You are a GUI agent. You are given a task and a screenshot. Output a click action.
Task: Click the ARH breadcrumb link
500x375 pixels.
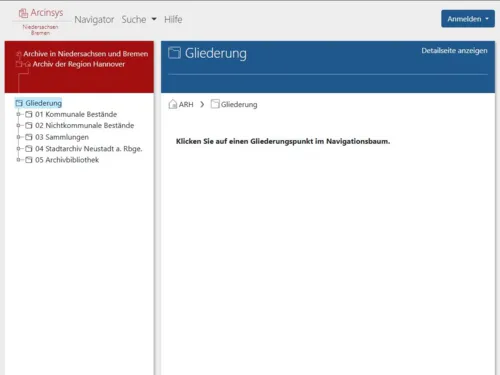[x=186, y=104]
